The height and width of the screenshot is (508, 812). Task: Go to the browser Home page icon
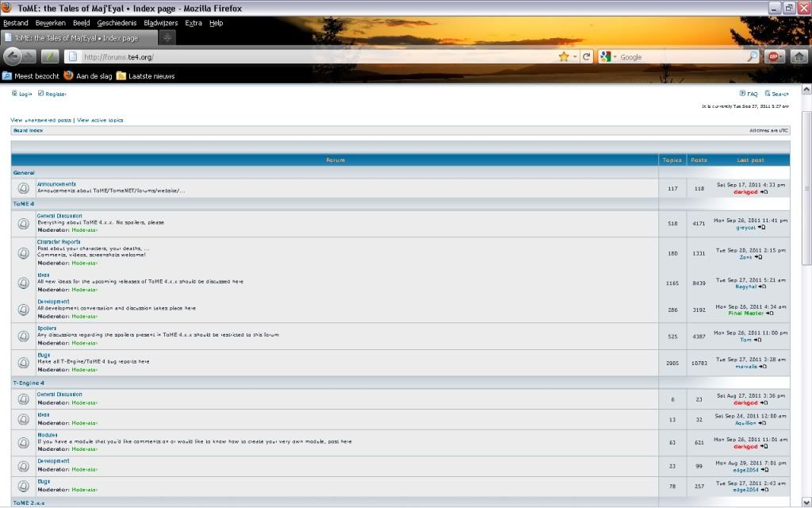click(x=799, y=56)
